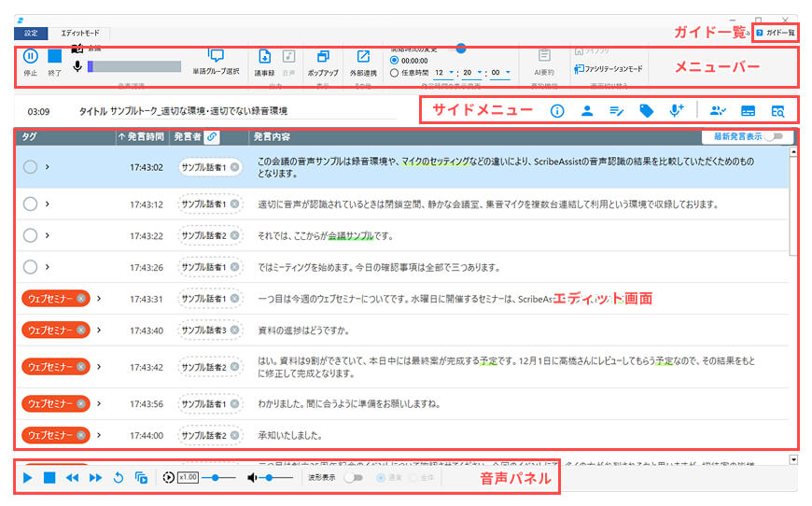Open the subtitles caption icon in side menu
This screenshot has height=506, width=812.
point(748,111)
